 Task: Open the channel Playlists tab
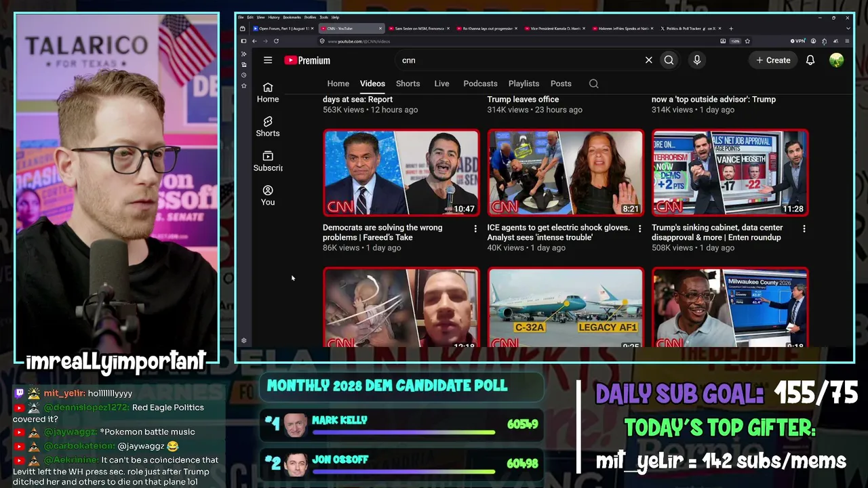click(524, 83)
